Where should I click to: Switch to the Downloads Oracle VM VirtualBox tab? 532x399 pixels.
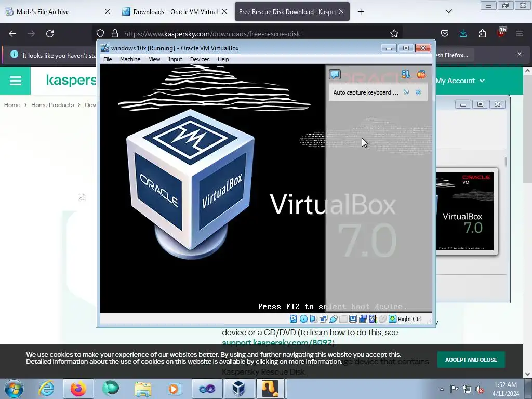coord(175,12)
